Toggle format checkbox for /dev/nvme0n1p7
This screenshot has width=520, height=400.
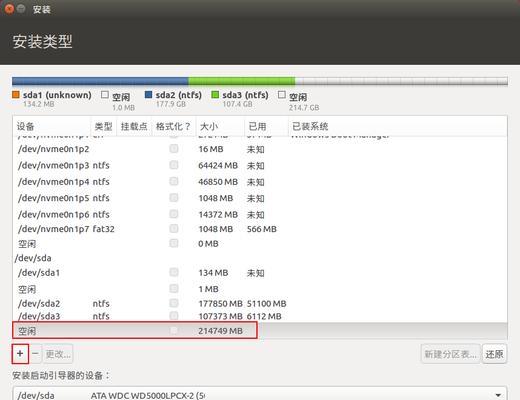pos(174,229)
